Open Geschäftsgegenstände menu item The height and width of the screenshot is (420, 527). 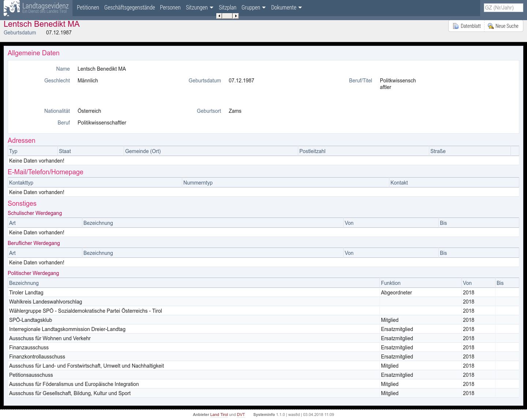130,7
